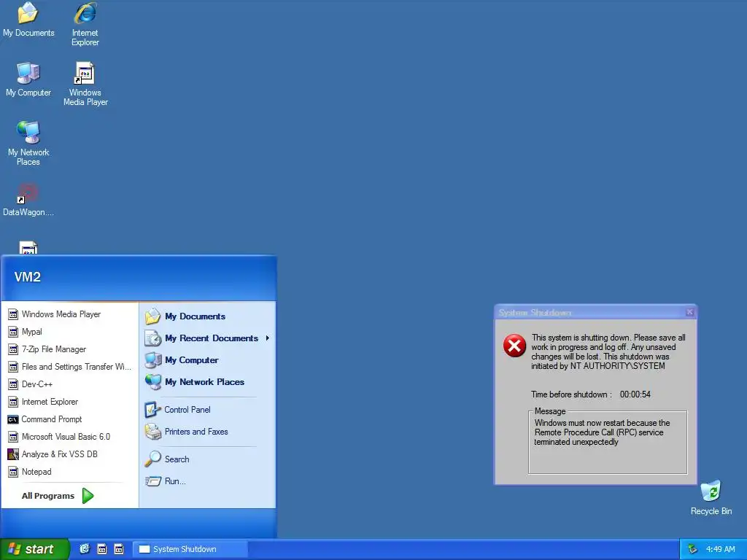The image size is (747, 560).
Task: Click the Microsoft Visual Basic 6.0 icon
Action: (x=13, y=437)
